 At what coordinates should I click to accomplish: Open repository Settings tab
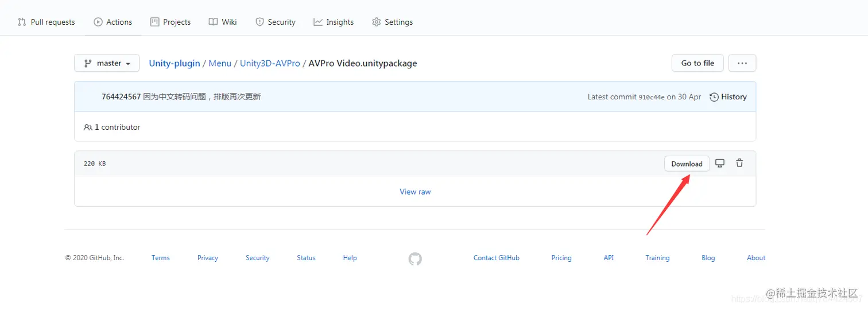pos(393,22)
